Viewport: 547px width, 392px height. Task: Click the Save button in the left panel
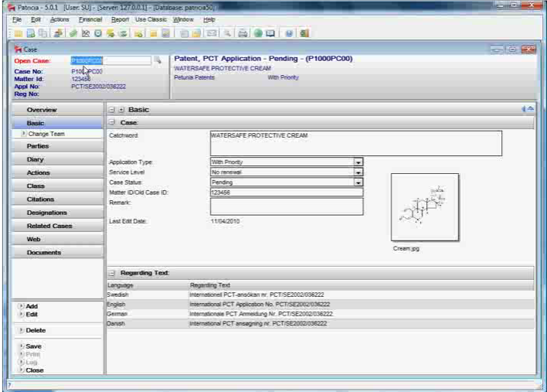(34, 346)
